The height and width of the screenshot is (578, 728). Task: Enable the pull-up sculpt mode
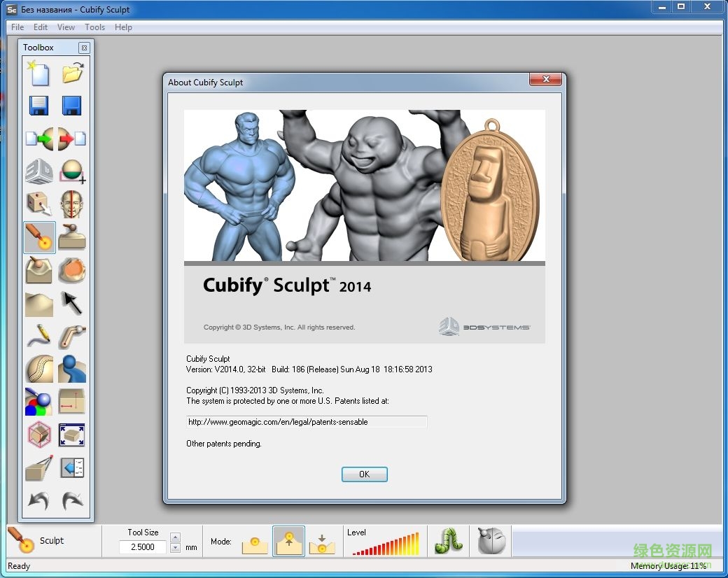tap(288, 541)
